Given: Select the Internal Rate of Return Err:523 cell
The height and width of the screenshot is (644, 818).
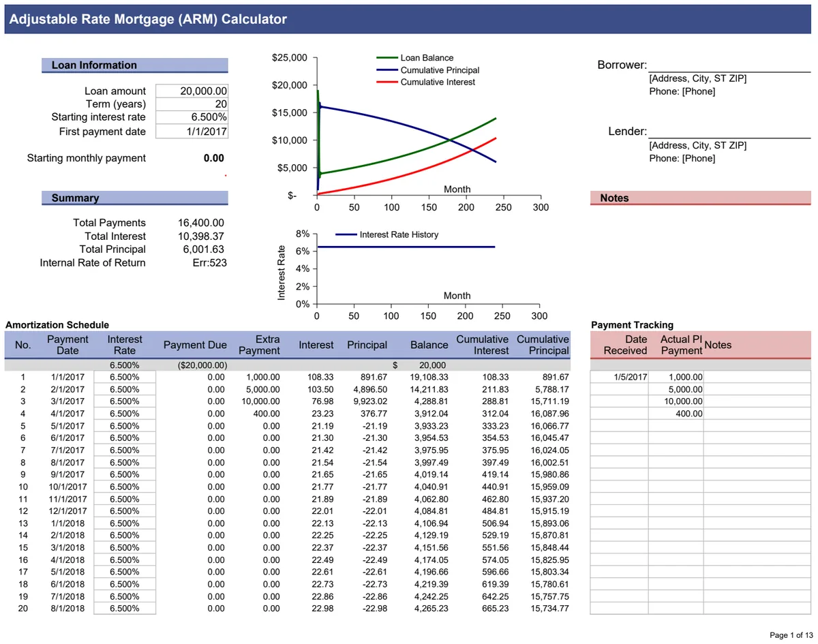Looking at the screenshot, I should pyautogui.click(x=209, y=263).
